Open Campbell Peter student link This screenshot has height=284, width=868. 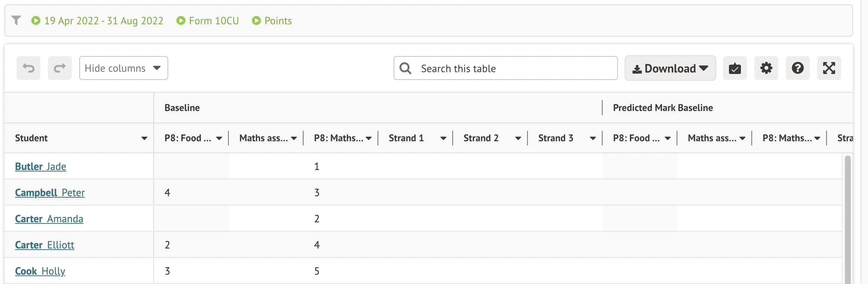point(50,193)
